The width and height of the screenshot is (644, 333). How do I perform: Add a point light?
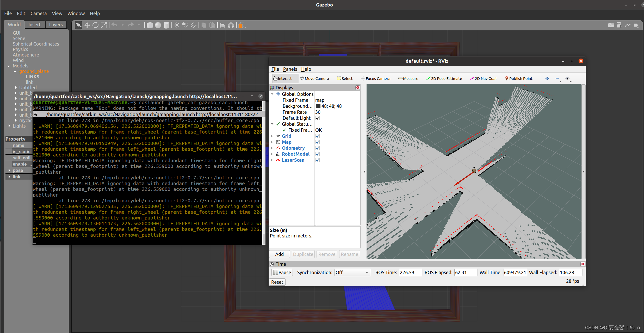(177, 25)
